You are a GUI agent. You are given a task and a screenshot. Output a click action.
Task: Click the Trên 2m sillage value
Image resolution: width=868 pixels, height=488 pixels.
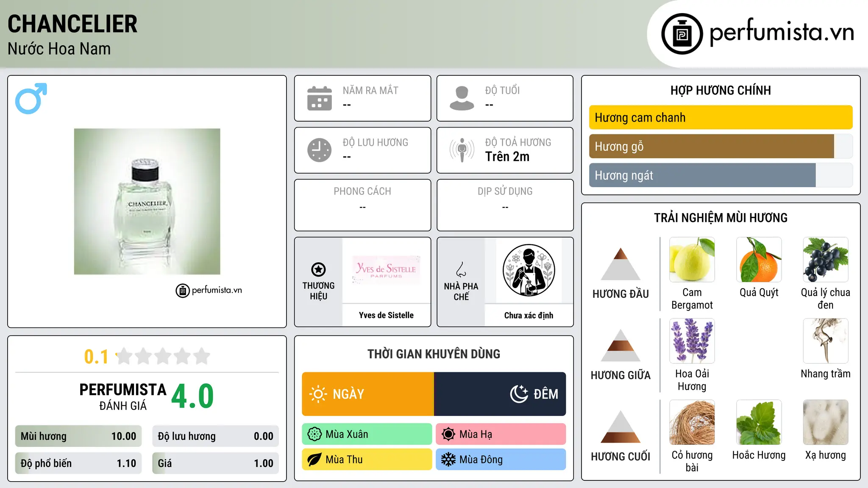[x=507, y=157]
